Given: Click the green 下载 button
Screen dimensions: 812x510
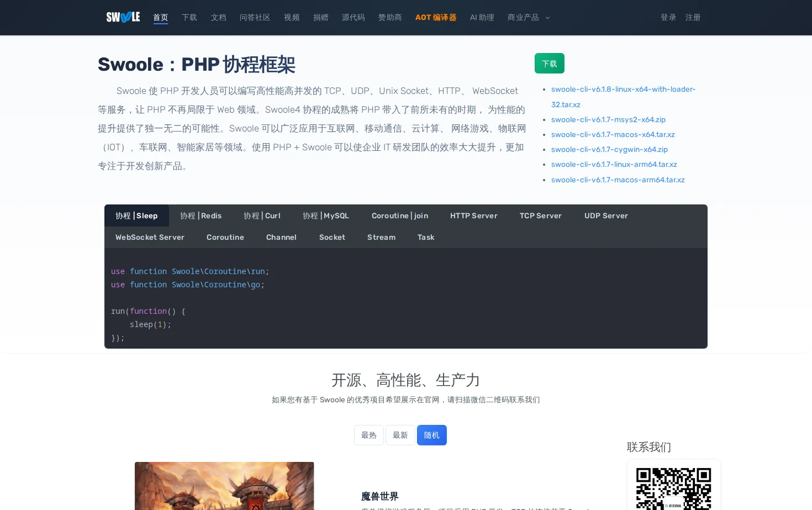Looking at the screenshot, I should point(550,64).
